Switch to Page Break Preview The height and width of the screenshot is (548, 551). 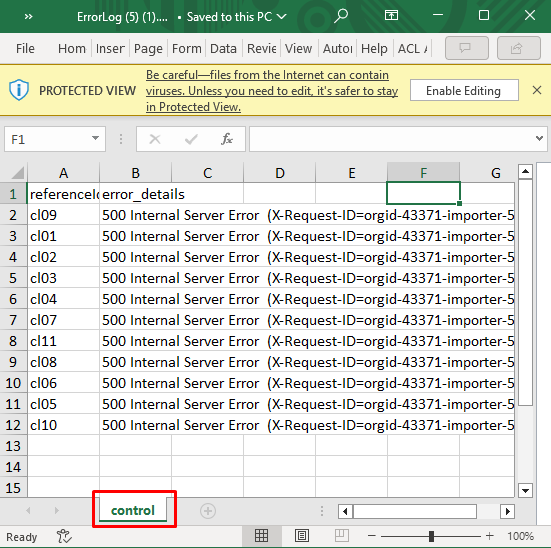click(x=341, y=536)
